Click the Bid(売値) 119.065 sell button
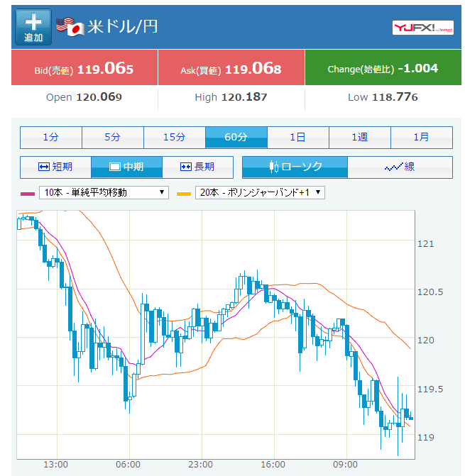 84,69
